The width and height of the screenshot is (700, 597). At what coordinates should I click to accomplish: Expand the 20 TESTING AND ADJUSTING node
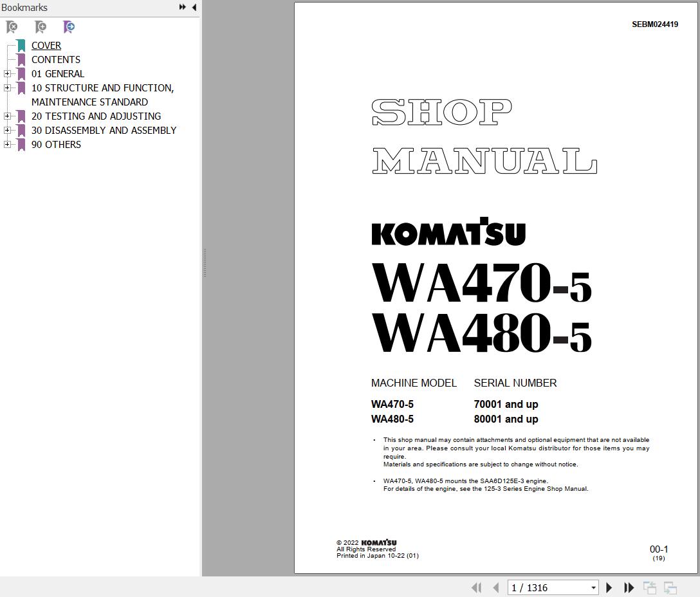click(7, 116)
